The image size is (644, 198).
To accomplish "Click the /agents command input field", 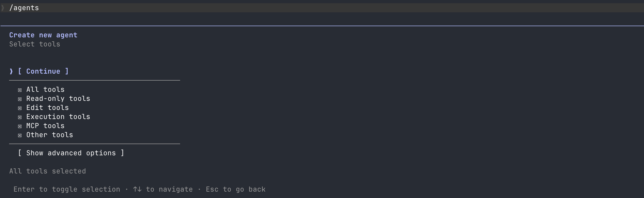I will [322, 8].
